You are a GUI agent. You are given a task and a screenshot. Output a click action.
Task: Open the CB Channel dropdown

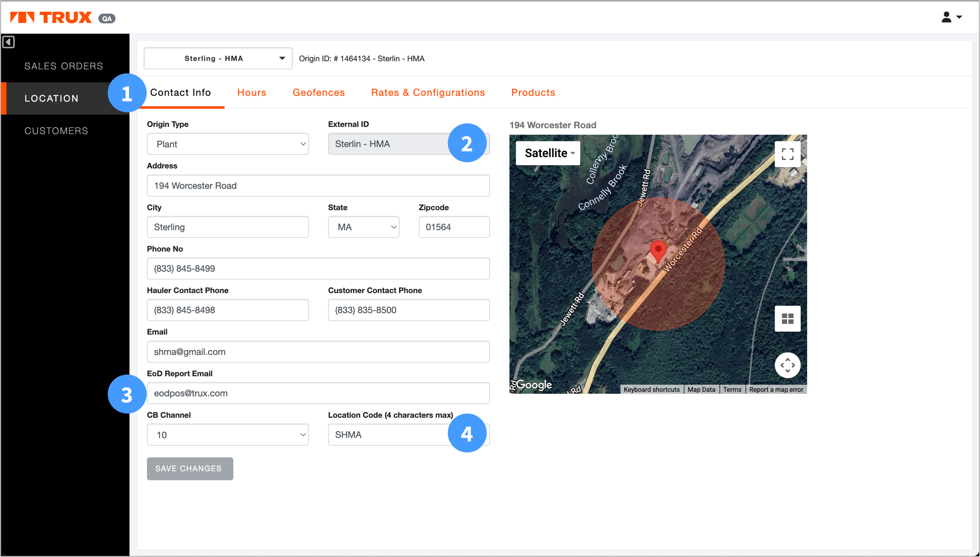[x=227, y=435]
